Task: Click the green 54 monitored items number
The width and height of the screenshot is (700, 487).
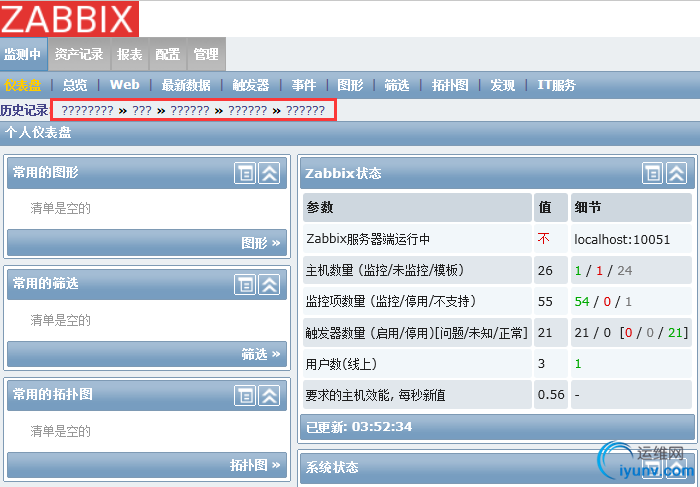Action: pyautogui.click(x=582, y=302)
